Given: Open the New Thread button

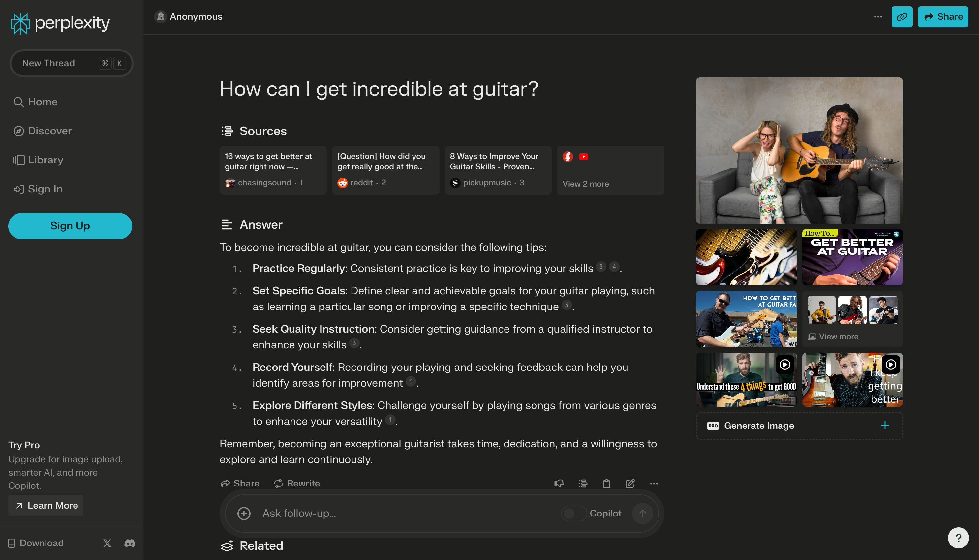Looking at the screenshot, I should (x=70, y=63).
